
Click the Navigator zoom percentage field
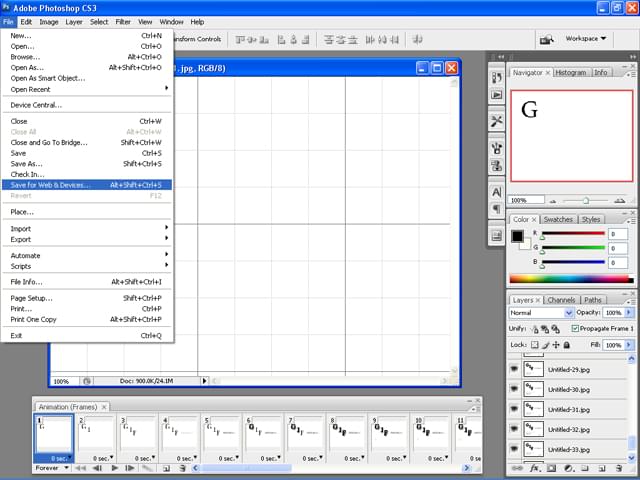pyautogui.click(x=527, y=200)
